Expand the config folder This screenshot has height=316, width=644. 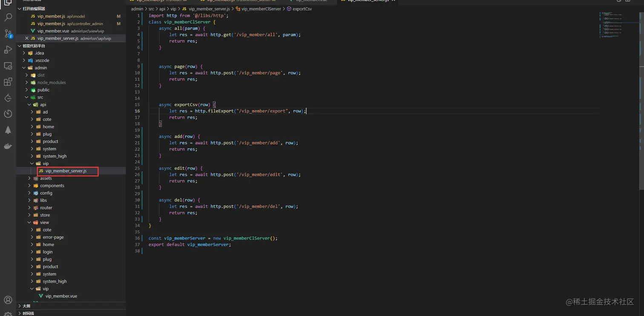pos(29,193)
